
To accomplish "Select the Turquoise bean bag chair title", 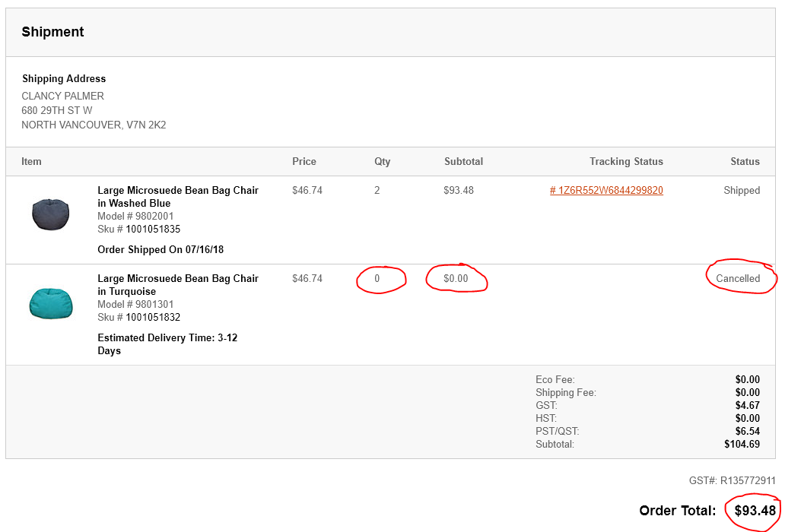I will tap(178, 285).
